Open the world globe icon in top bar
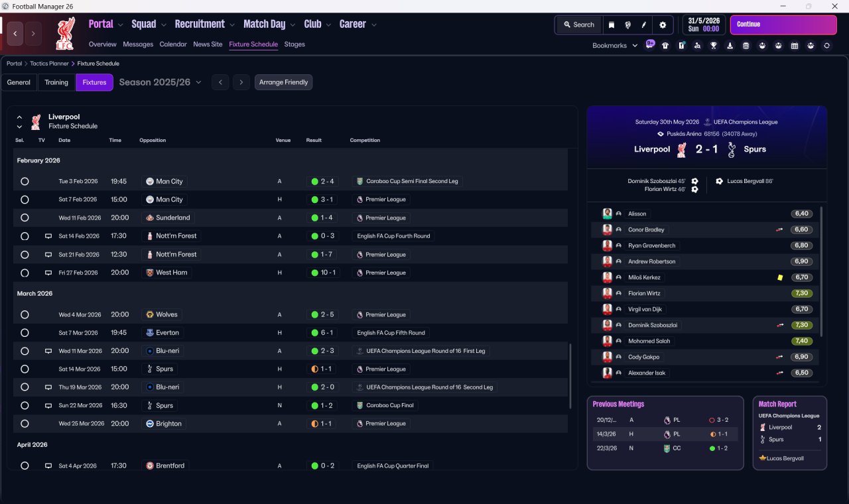This screenshot has width=849, height=504. click(x=627, y=25)
